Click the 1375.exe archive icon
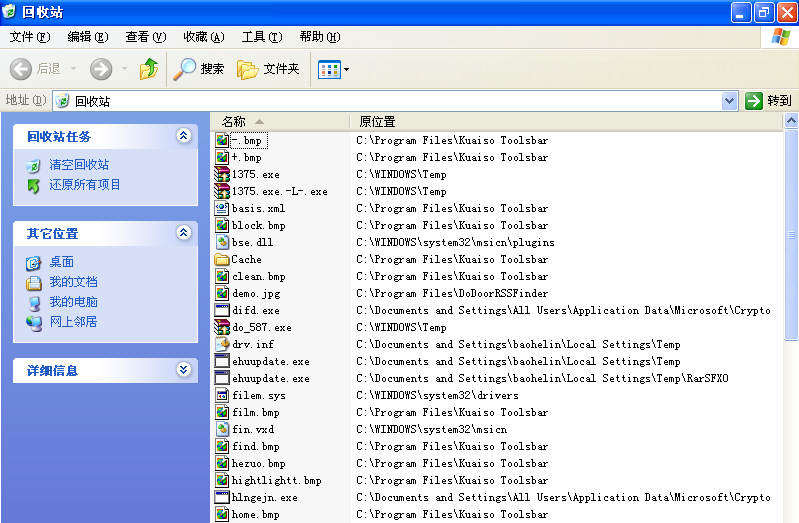Screen dimensions: 799x523 click(x=222, y=174)
